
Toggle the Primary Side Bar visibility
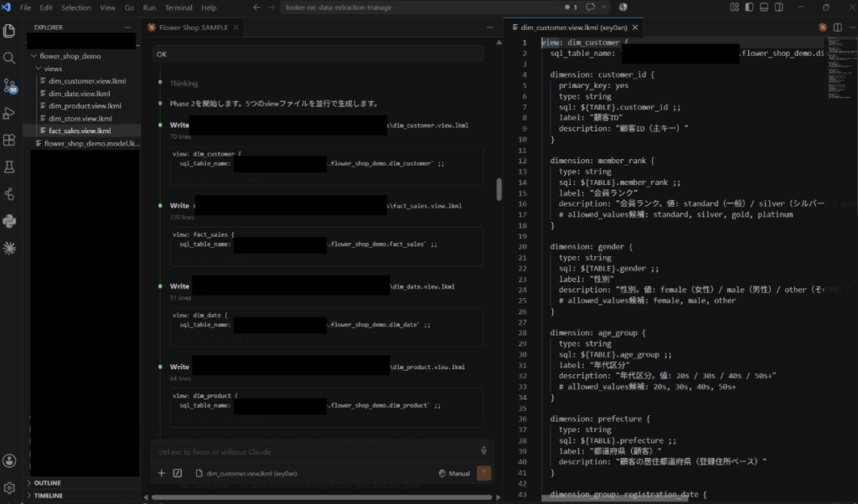pyautogui.click(x=749, y=8)
